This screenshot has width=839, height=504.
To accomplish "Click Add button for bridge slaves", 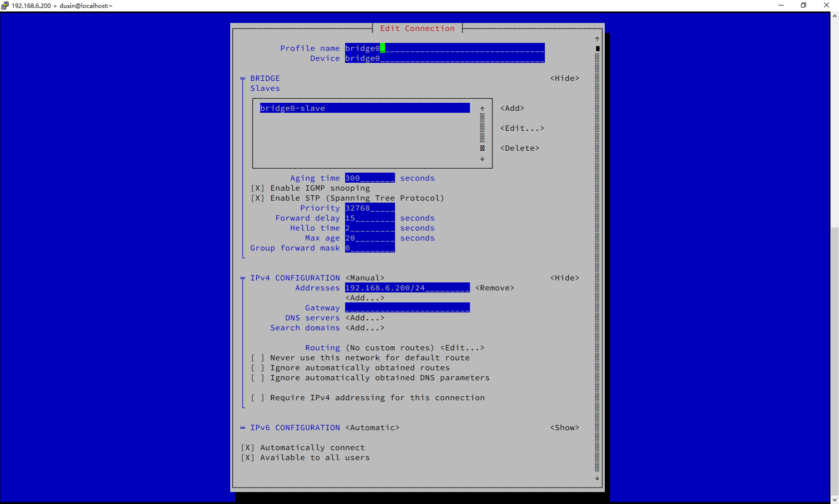I will coord(512,108).
